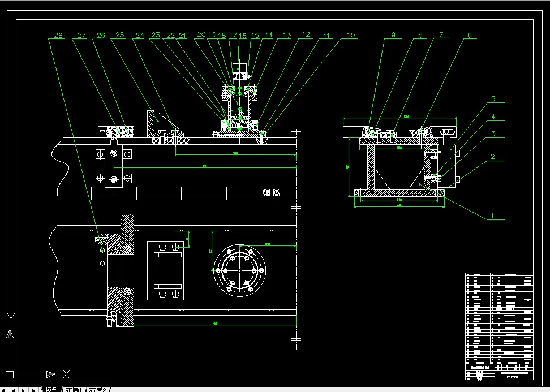Click the UCS icon origin square

[x=10, y=375]
